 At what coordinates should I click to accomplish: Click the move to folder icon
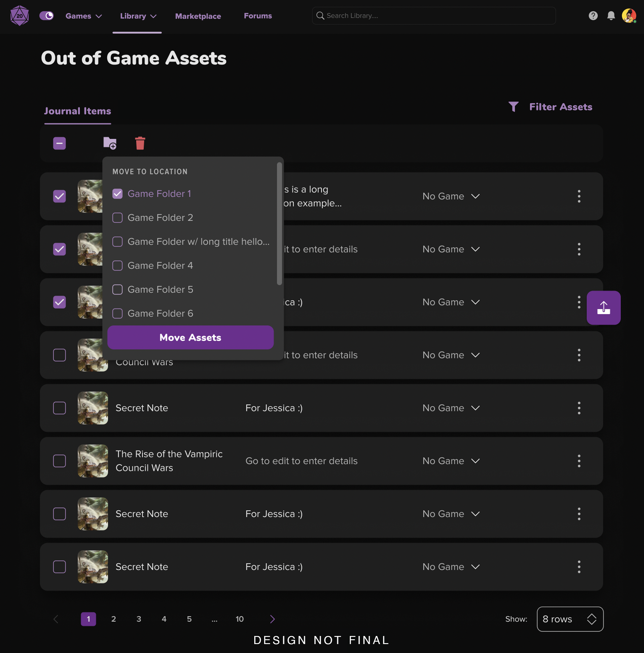(x=110, y=143)
